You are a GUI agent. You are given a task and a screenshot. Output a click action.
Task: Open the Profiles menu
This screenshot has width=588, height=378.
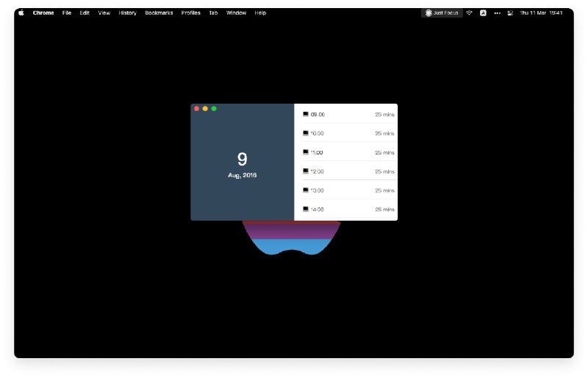(x=190, y=13)
